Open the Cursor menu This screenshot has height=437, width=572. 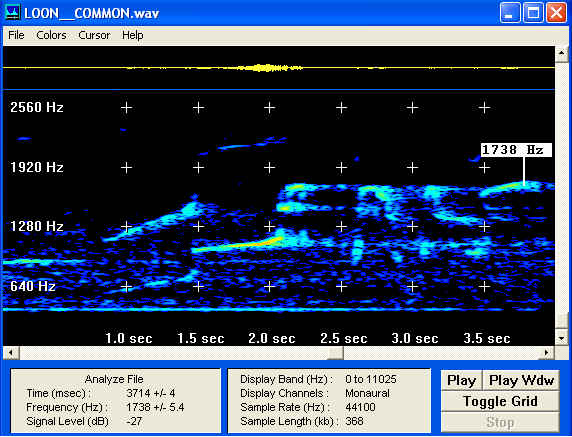[x=94, y=35]
